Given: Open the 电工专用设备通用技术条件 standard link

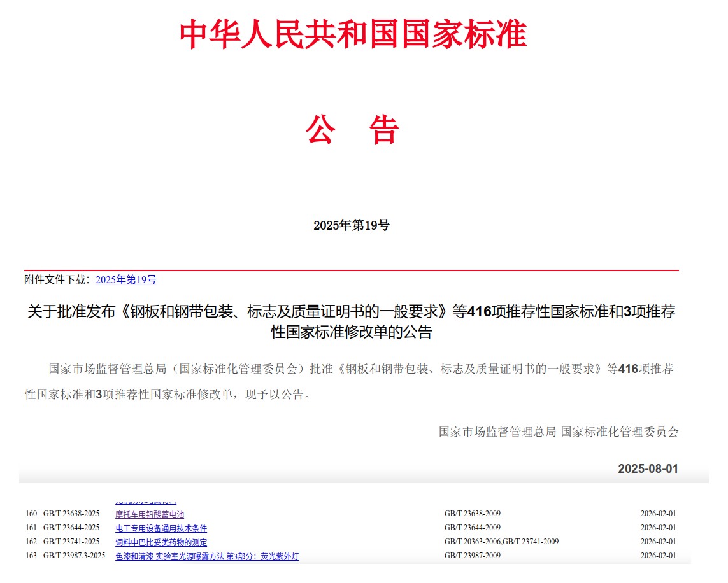Looking at the screenshot, I should point(161,528).
